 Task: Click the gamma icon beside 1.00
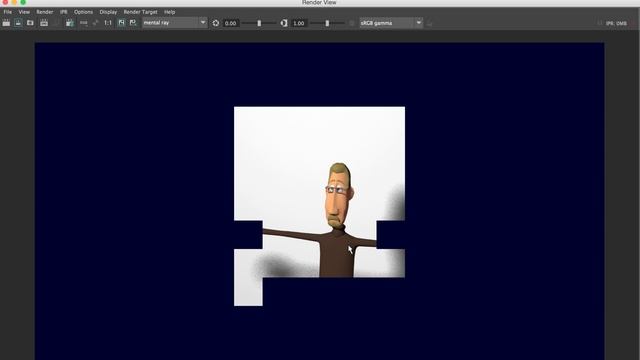pyautogui.click(x=284, y=23)
